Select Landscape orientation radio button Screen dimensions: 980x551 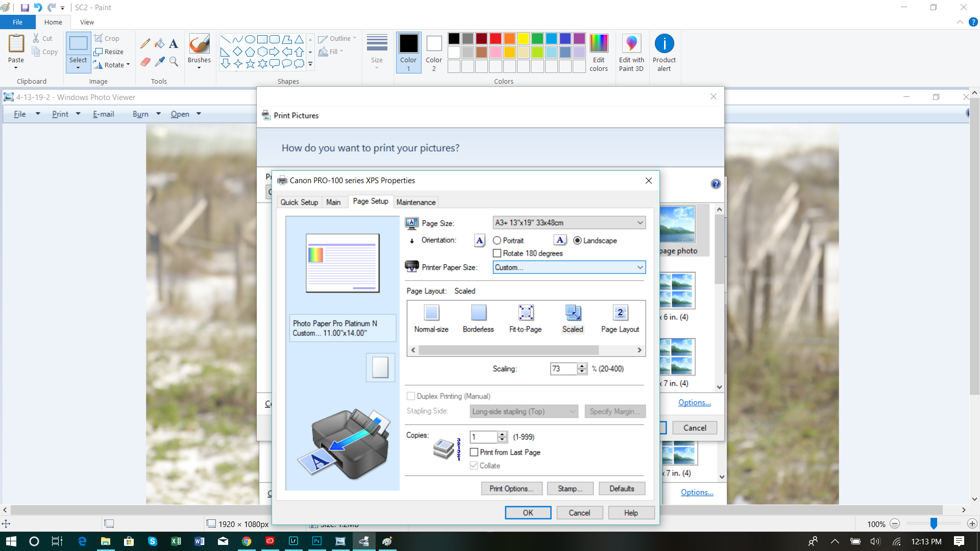click(x=576, y=240)
